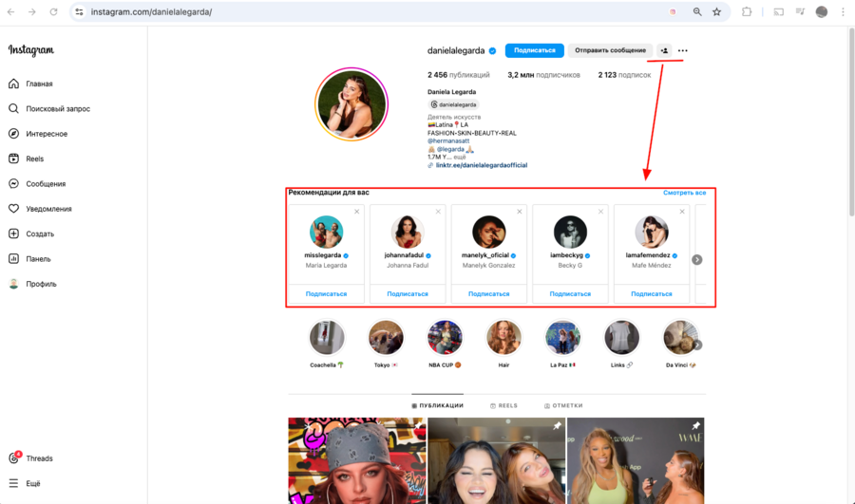Open the Ещё hamburger menu
This screenshot has width=855, height=504.
tap(13, 483)
